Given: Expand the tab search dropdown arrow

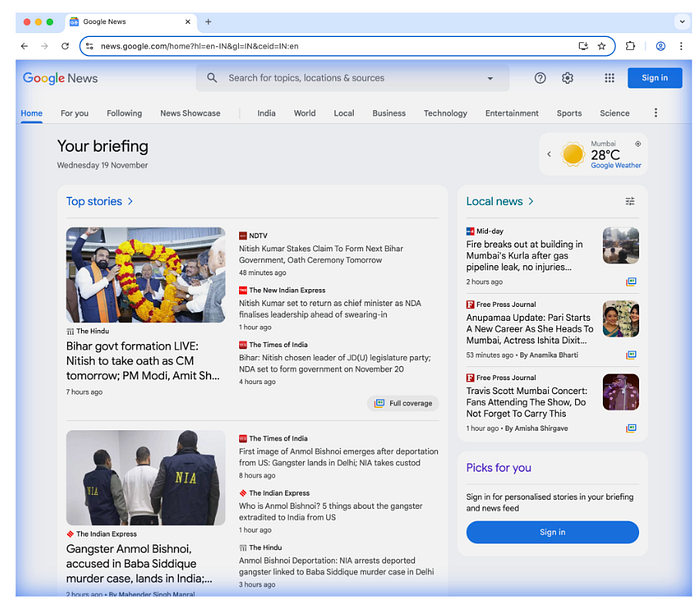Looking at the screenshot, I should (x=682, y=21).
